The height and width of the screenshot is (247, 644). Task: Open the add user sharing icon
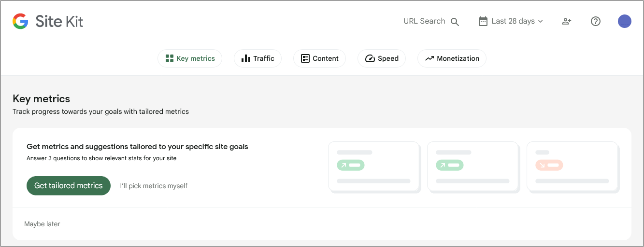[x=567, y=21]
